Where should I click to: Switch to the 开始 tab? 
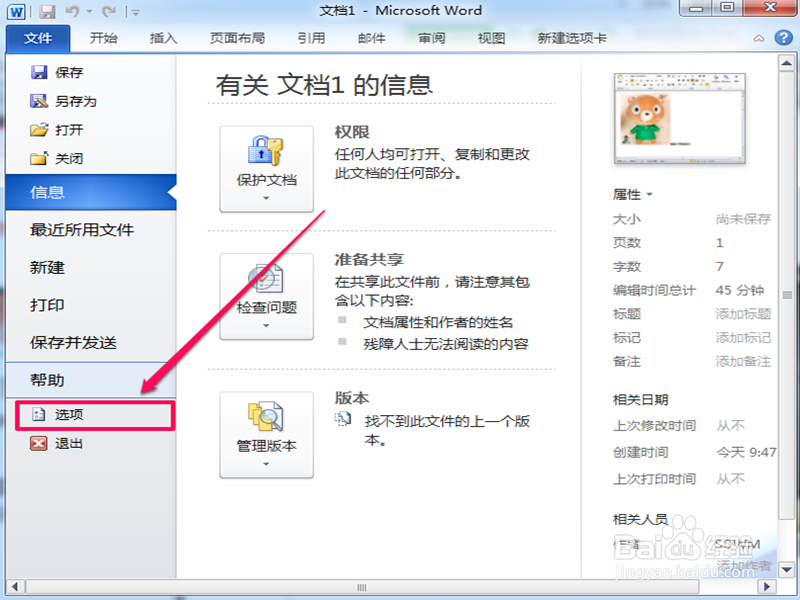[x=103, y=38]
